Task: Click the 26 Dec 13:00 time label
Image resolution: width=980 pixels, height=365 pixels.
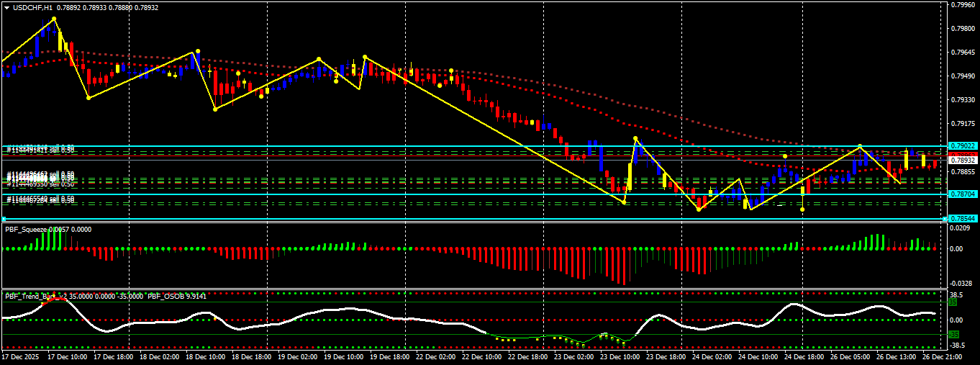Action: click(x=897, y=356)
